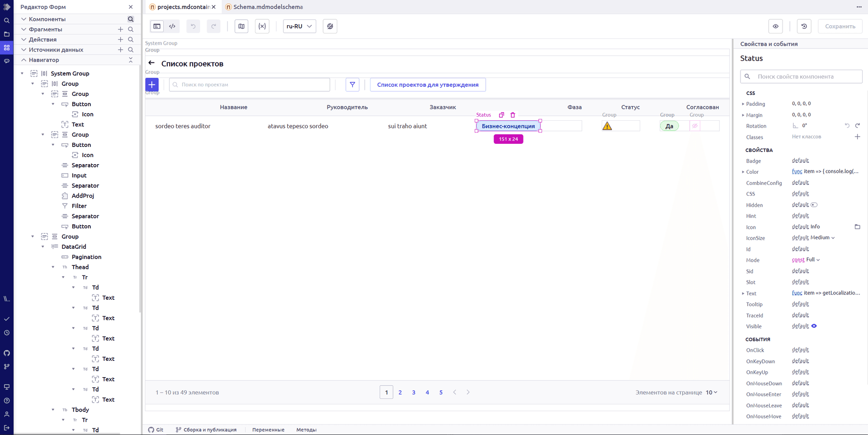
Task: Open the help question icon in the left sidebar
Action: [x=7, y=401]
